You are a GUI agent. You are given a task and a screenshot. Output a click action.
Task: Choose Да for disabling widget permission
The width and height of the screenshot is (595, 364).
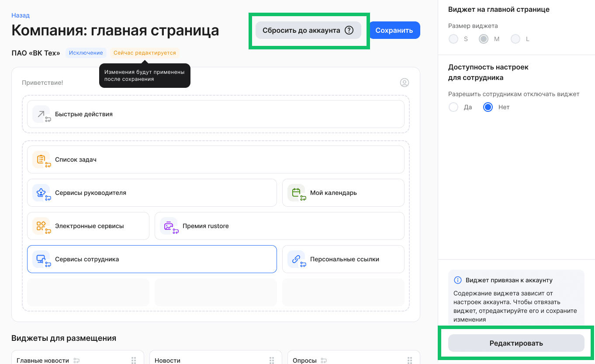[453, 107]
